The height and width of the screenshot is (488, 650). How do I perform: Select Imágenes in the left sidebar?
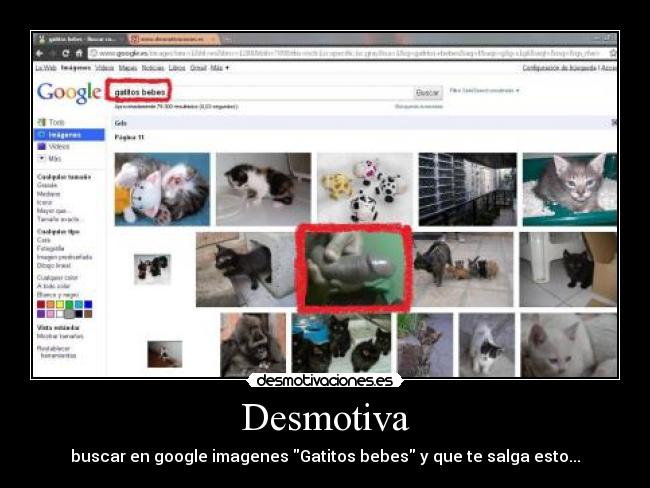(x=69, y=135)
